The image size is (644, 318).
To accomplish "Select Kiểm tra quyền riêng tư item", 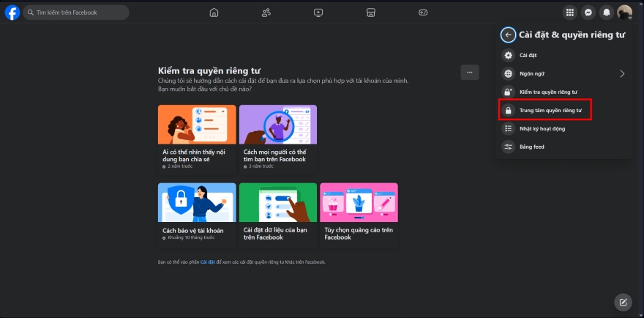I will point(547,92).
